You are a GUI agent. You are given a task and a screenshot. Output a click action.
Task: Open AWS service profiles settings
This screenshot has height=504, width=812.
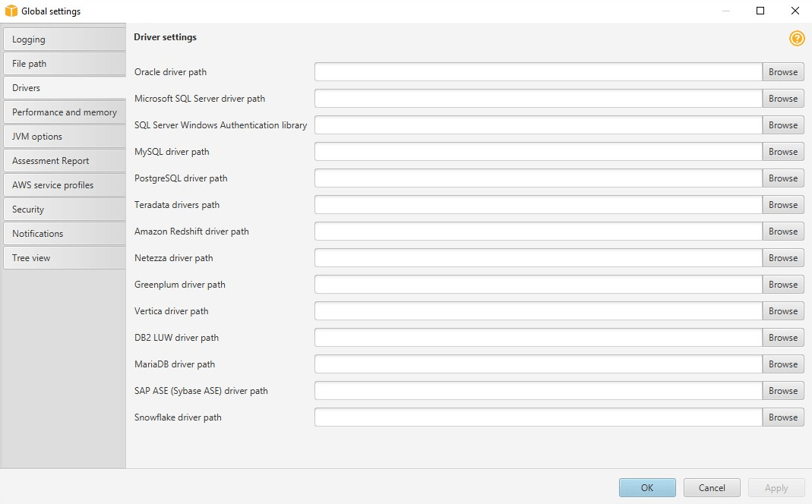pos(64,184)
